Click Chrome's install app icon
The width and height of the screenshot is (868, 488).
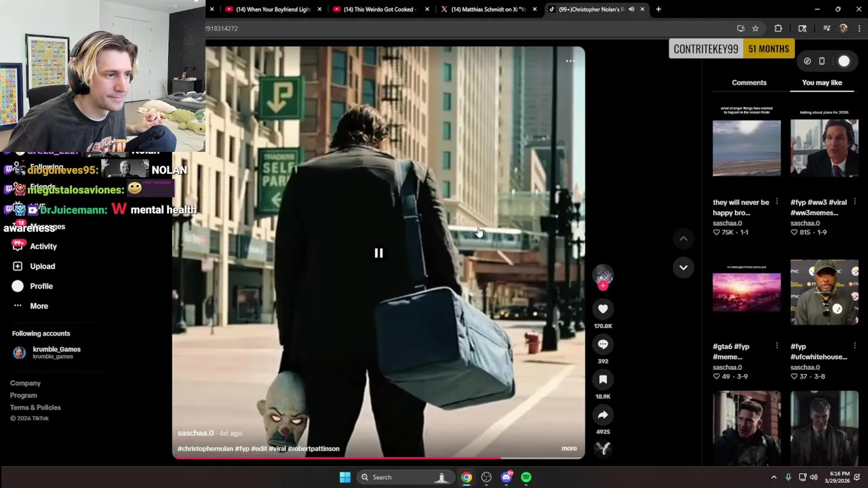(741, 28)
